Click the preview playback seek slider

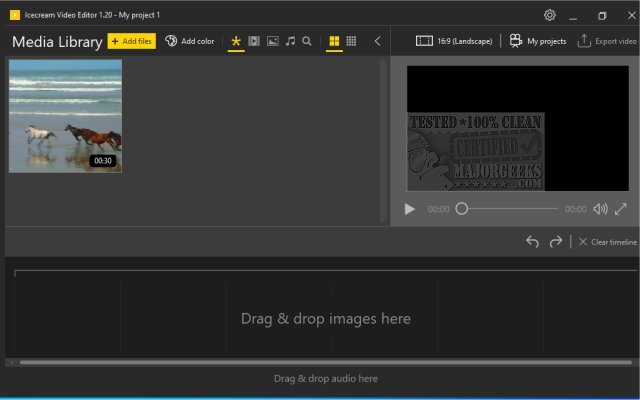(508, 209)
